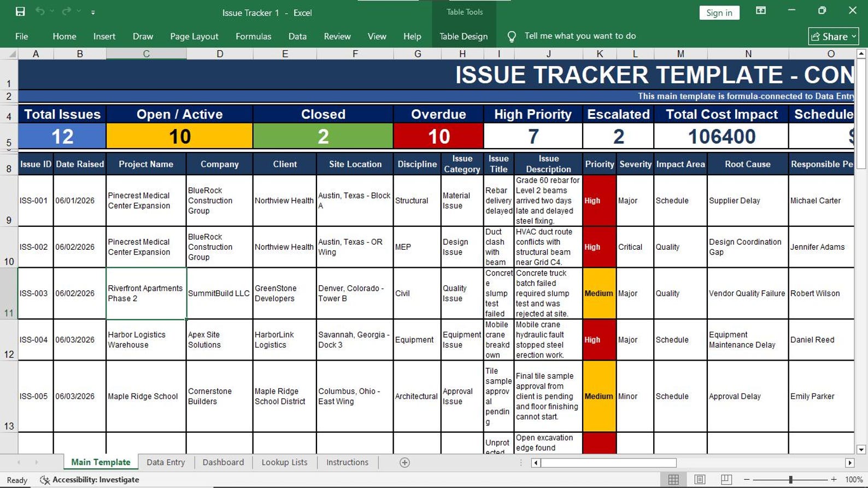This screenshot has height=488, width=868.
Task: Click the next sheet navigation arrow
Action: point(37,462)
